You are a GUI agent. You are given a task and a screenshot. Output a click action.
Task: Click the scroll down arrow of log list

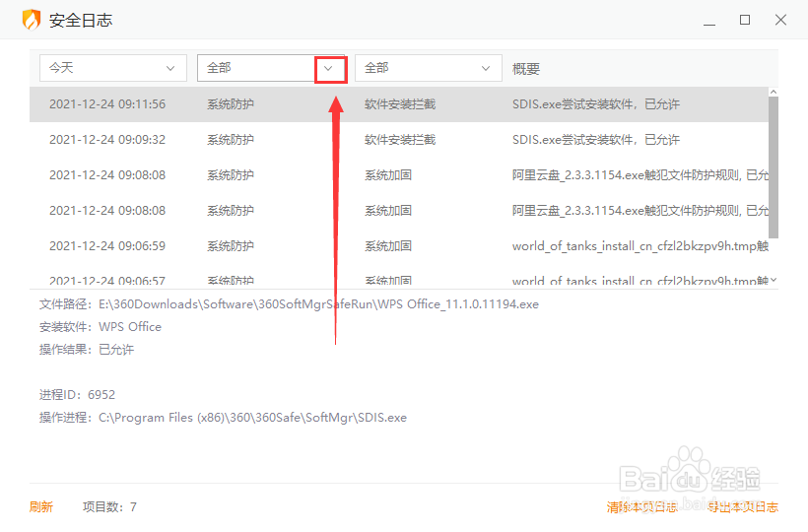coord(773,280)
